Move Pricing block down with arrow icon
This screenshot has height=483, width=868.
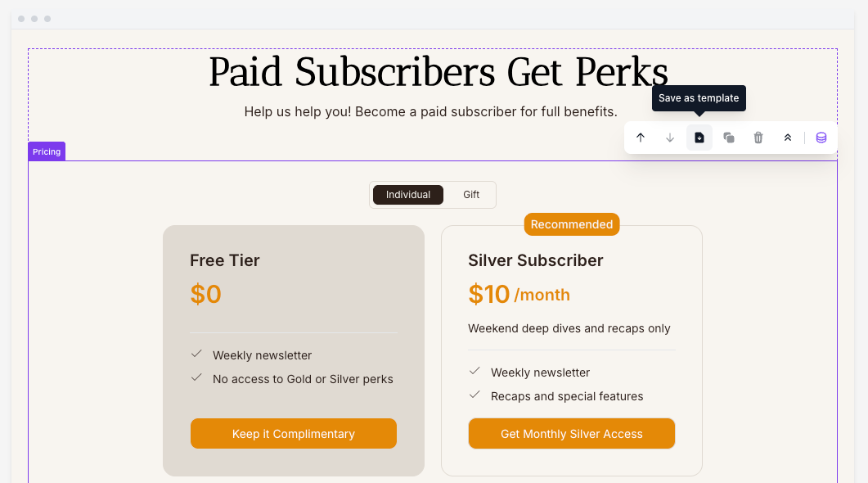click(670, 138)
